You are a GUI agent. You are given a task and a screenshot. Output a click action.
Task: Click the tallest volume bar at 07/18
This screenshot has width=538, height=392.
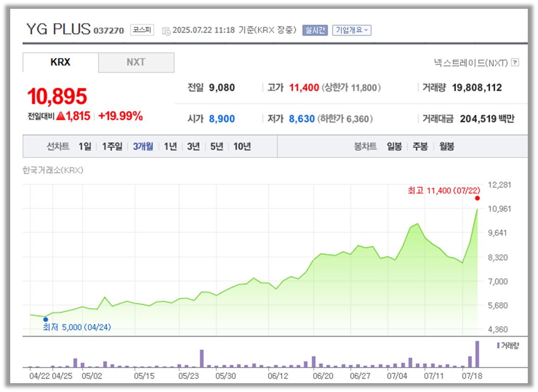[477, 354]
